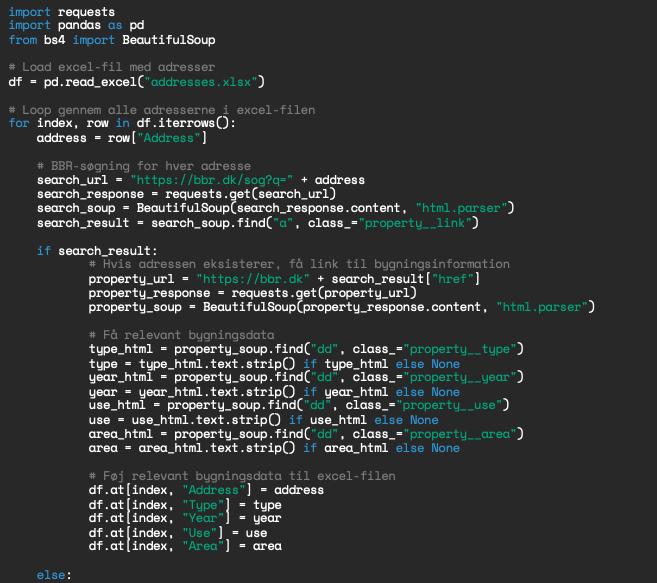Screen dimensions: 657x583
Task: Click "html.parser" on the property_soup line
Action: (x=541, y=307)
